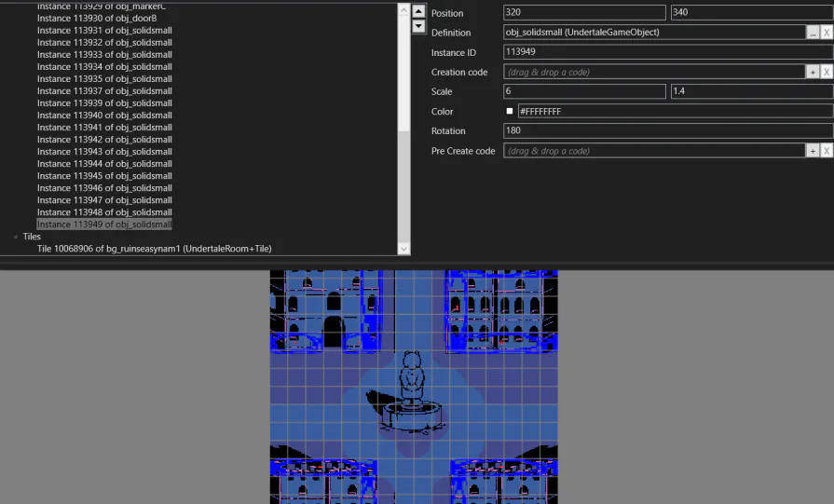834x504 pixels.
Task: Click the Definition field obj_solidsmall
Action: click(x=654, y=33)
